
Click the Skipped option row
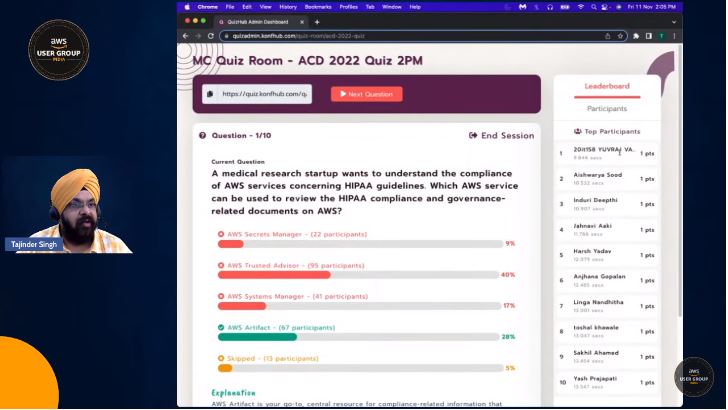[268, 358]
